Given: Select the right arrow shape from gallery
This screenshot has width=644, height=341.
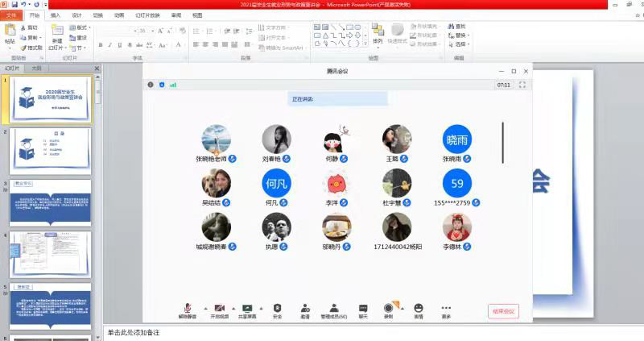Looking at the screenshot, I should pyautogui.click(x=349, y=35).
